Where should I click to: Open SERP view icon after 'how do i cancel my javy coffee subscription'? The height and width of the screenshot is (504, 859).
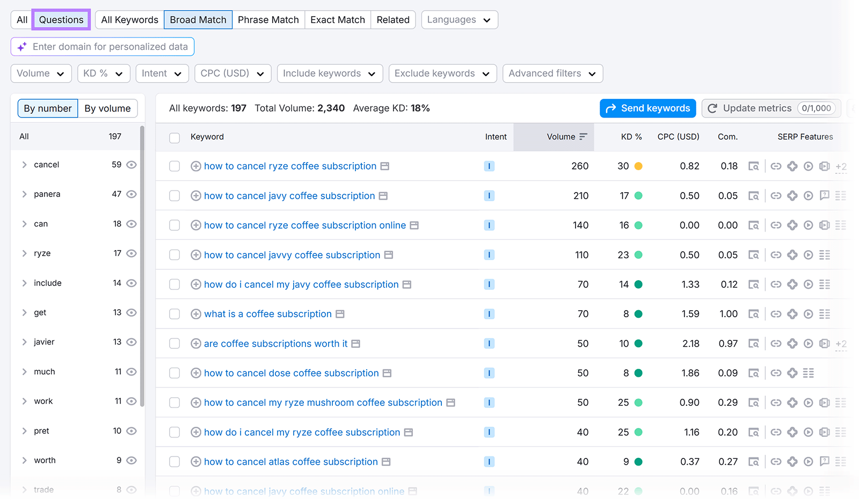tap(407, 284)
